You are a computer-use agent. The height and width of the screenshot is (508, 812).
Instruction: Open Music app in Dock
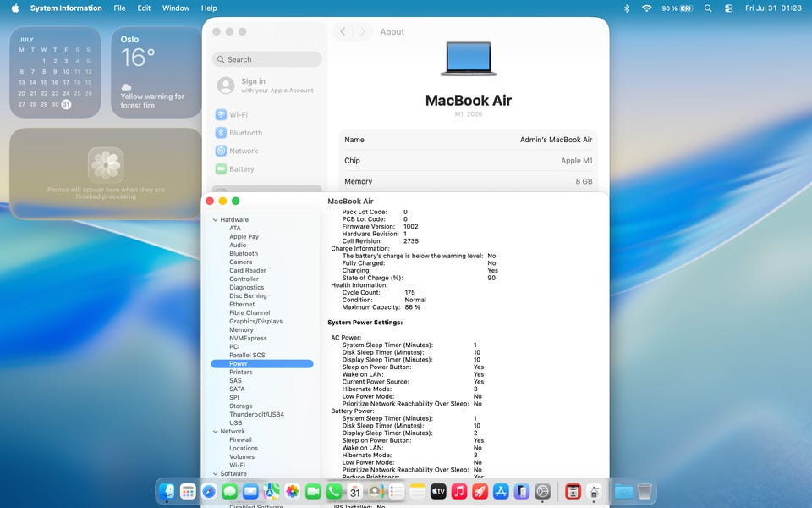coord(458,491)
